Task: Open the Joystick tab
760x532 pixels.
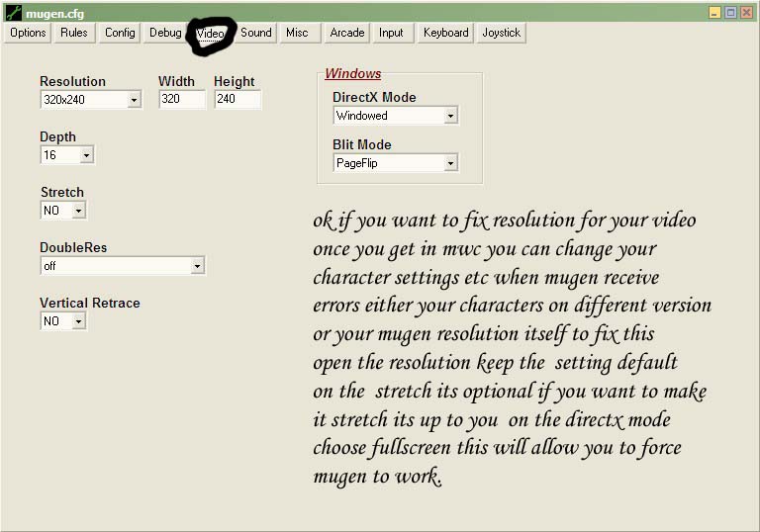Action: point(501,33)
